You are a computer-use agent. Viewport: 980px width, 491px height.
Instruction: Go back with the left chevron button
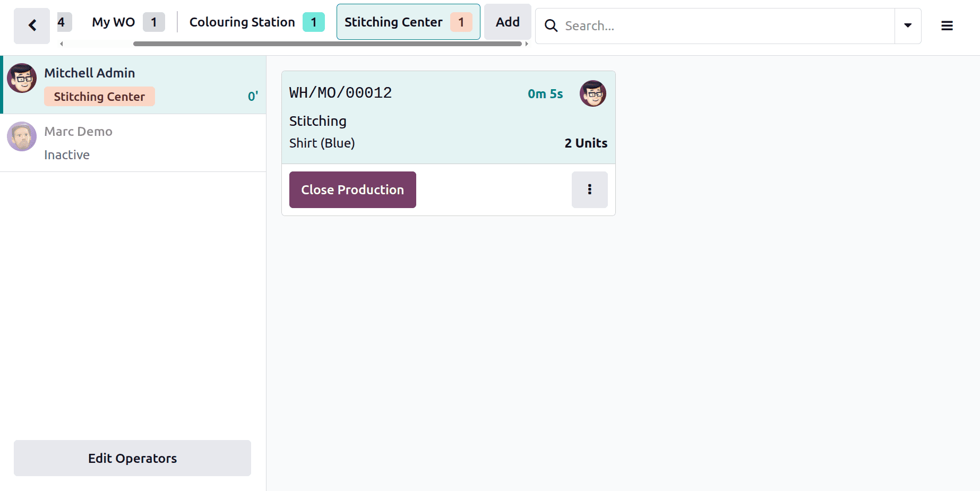click(32, 25)
